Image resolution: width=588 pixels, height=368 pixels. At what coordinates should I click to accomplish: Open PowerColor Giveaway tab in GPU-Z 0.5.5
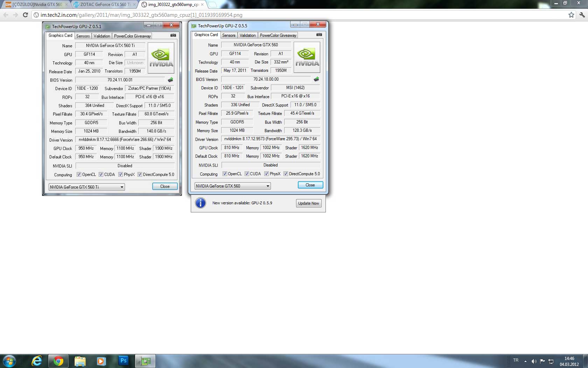click(278, 35)
